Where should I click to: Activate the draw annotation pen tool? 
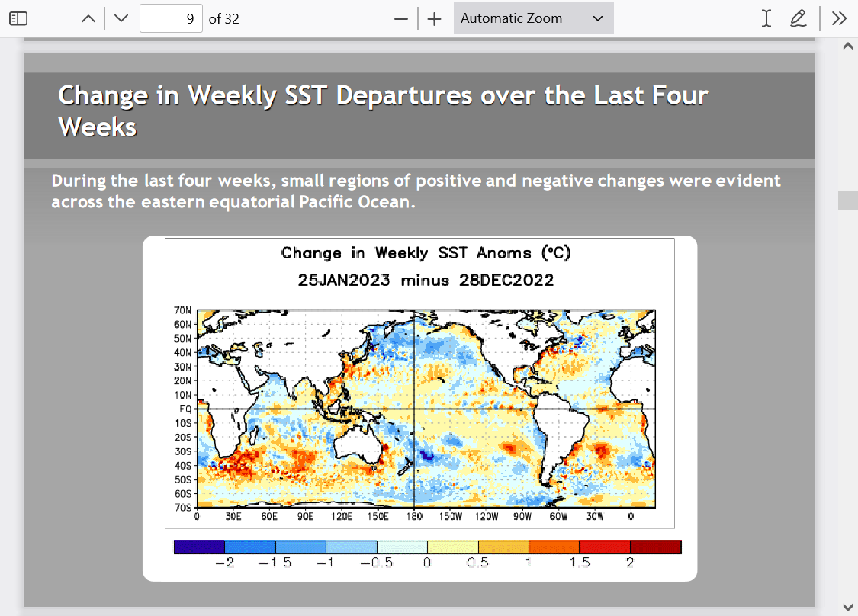click(x=799, y=18)
